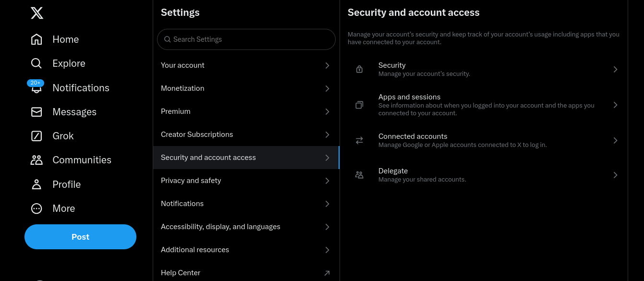
Task: Select Privacy and safety settings
Action: 246,181
